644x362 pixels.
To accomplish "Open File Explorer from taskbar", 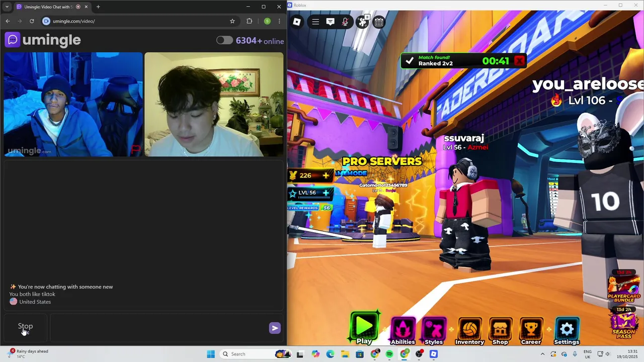I will [x=345, y=354].
